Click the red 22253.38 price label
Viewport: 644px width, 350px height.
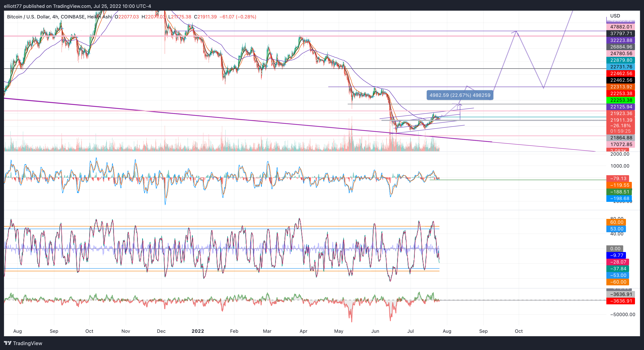click(x=621, y=93)
